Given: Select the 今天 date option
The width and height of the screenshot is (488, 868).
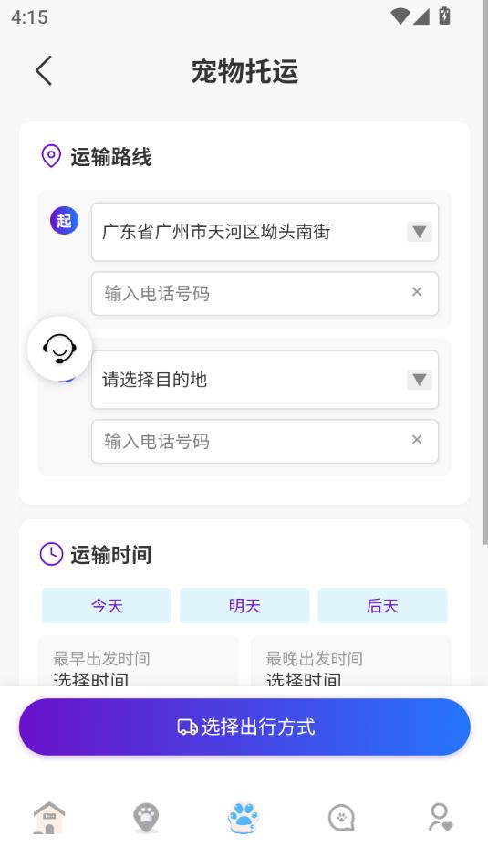Looking at the screenshot, I should (107, 606).
